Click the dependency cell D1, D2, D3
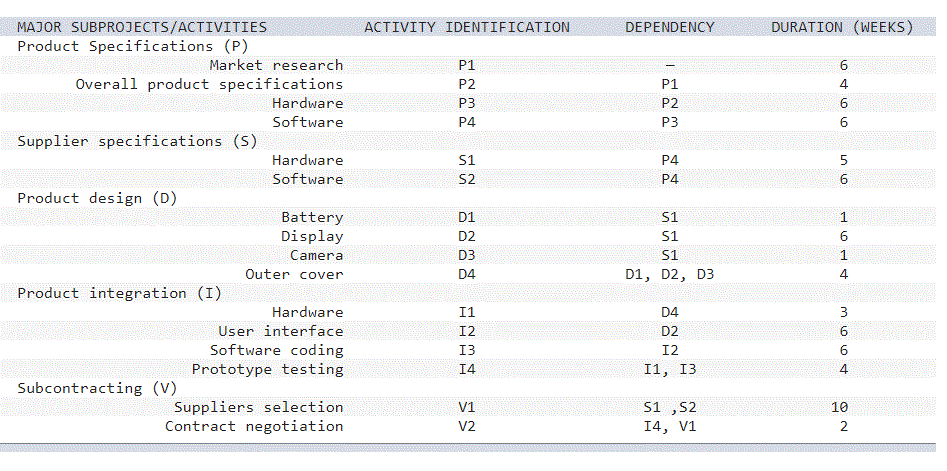 pyautogui.click(x=670, y=274)
